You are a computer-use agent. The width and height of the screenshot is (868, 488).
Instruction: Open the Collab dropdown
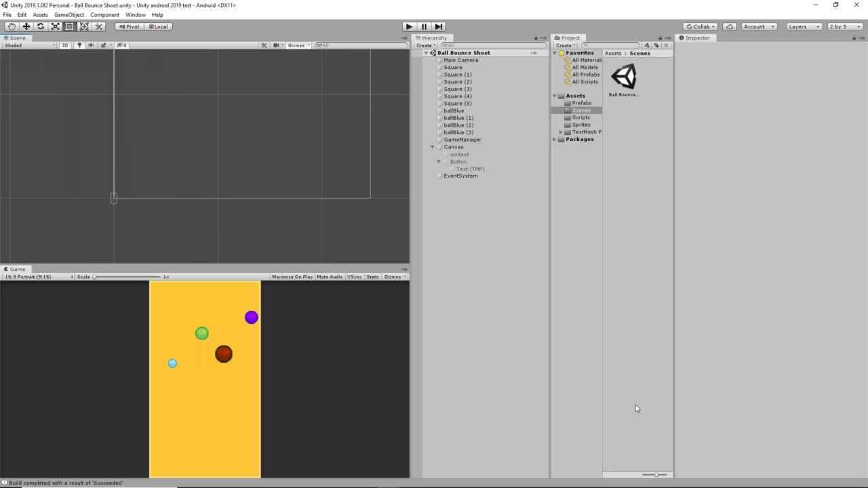701,26
